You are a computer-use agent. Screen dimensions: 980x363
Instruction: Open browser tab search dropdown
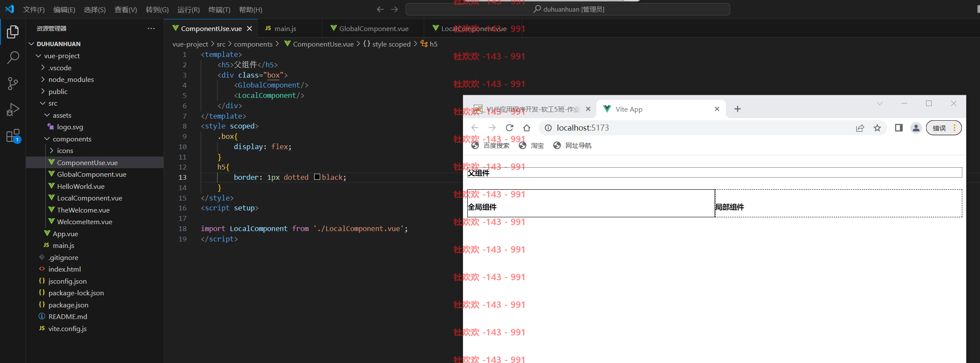coord(880,103)
